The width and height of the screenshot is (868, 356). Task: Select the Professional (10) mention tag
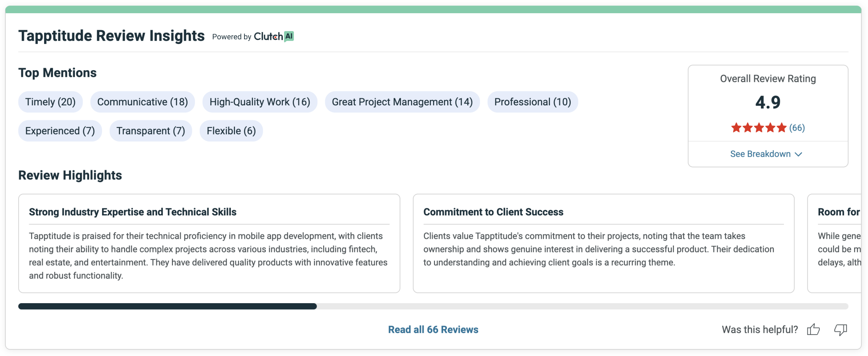click(533, 102)
